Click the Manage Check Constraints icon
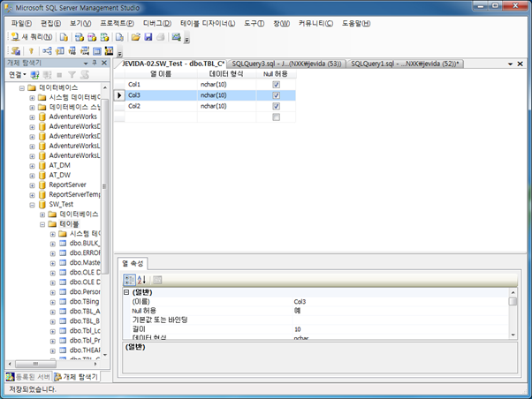532x399 pixels. 97,51
